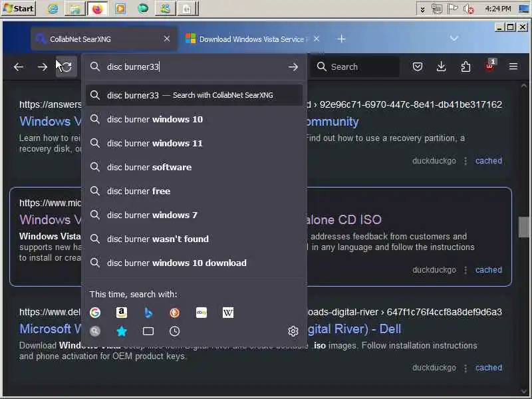Switch to Download Windows Vista Service tab
532x399 pixels.
(253, 39)
